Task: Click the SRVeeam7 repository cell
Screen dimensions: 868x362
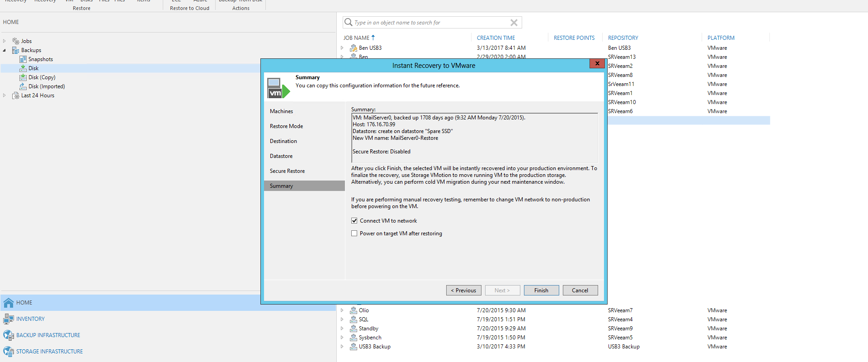Action: pos(620,310)
